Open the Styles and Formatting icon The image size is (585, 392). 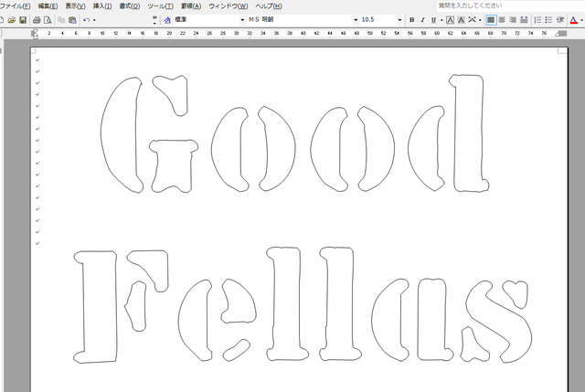(167, 20)
